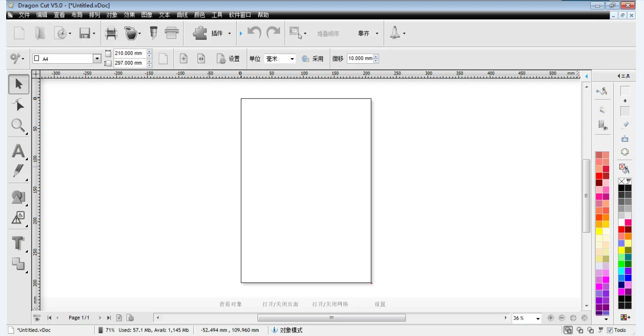This screenshot has height=336, width=644.
Task: Select the pencil drawing tool
Action: click(x=18, y=171)
